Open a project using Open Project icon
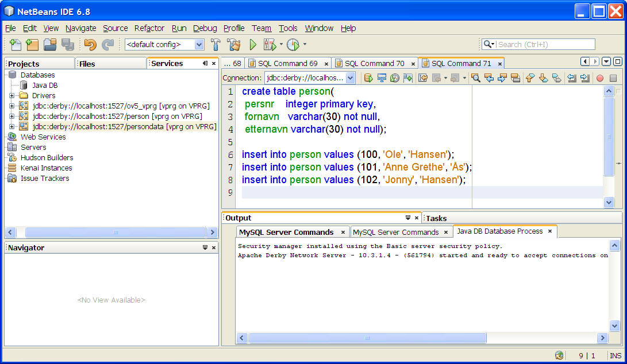The image size is (627, 364). tap(50, 44)
